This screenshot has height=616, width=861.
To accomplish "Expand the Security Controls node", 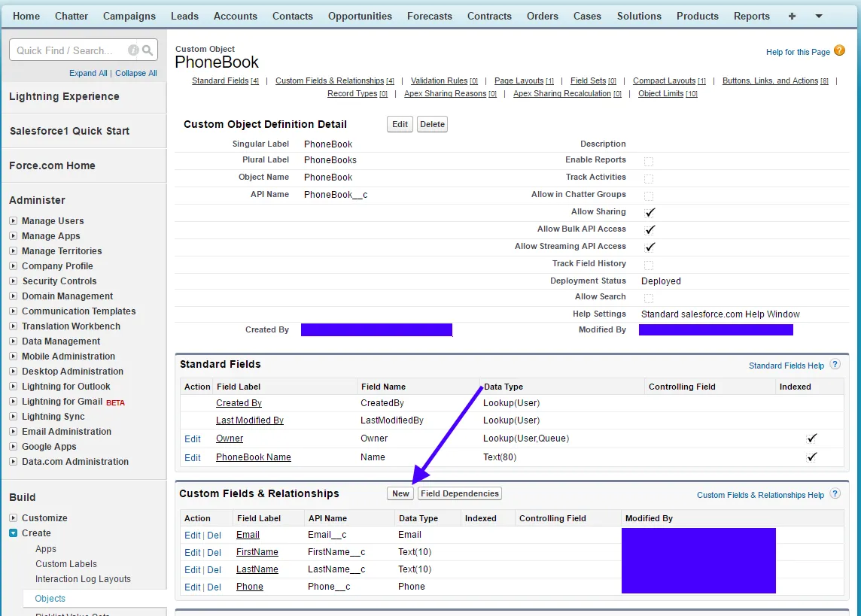I will point(13,281).
